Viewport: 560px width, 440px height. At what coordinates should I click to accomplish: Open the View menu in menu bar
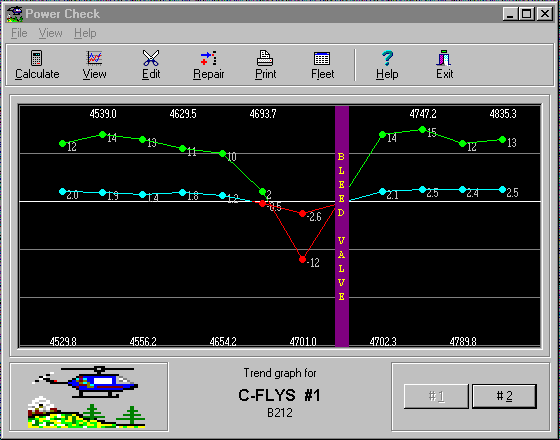pyautogui.click(x=51, y=33)
